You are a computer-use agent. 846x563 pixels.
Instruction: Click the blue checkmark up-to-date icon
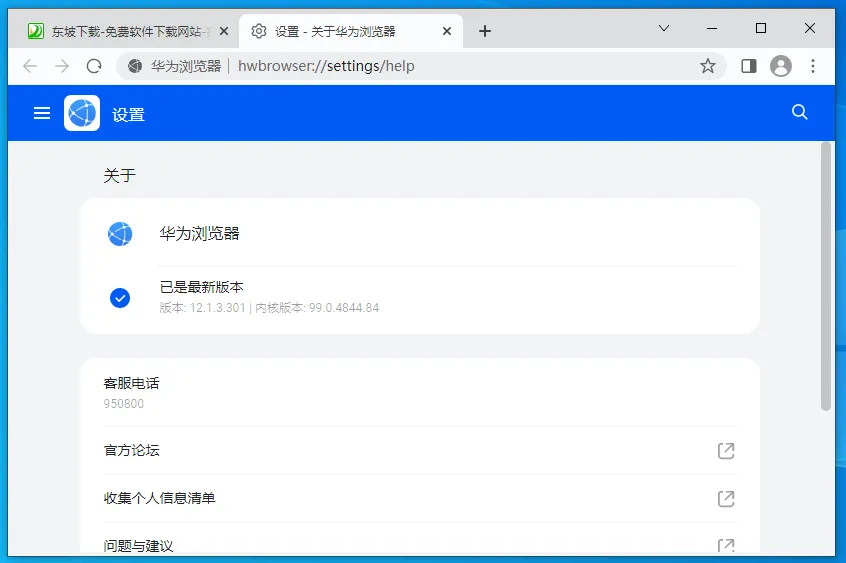(120, 298)
